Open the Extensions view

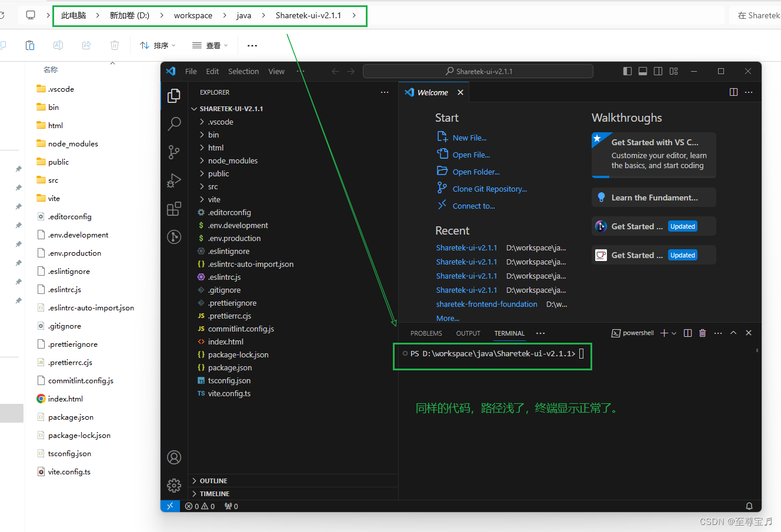click(174, 209)
